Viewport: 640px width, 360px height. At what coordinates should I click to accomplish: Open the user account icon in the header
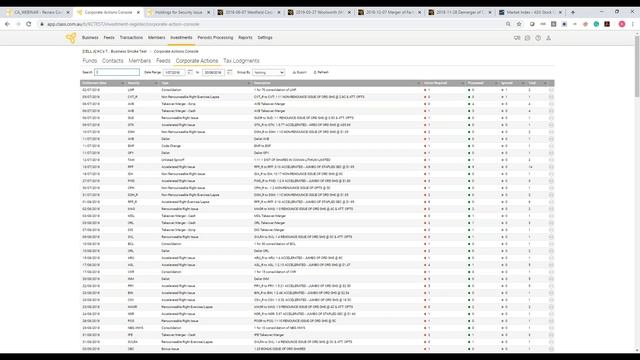549,38
